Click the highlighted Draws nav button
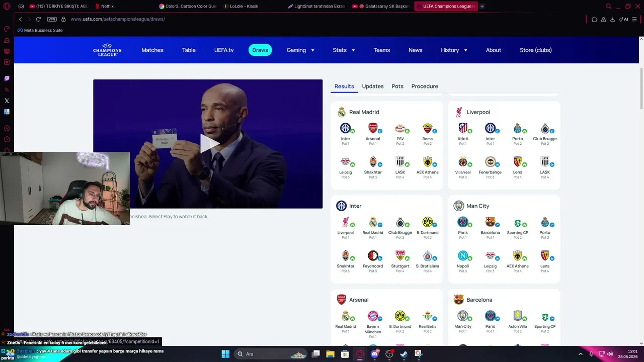 coord(260,50)
